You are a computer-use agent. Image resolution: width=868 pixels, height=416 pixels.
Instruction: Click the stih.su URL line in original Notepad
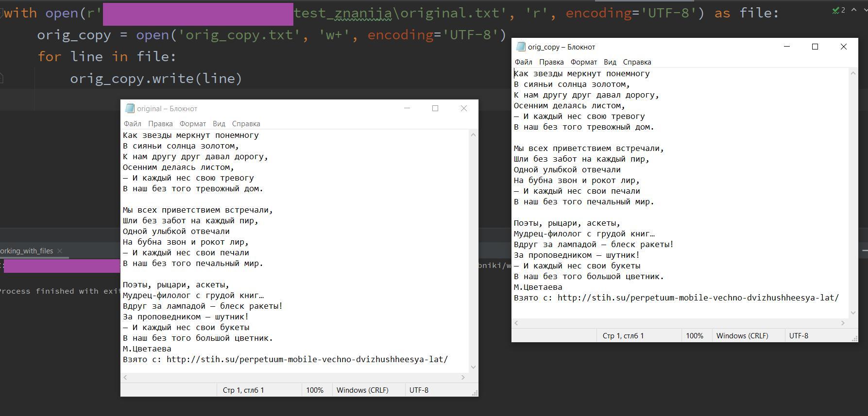[285, 360]
